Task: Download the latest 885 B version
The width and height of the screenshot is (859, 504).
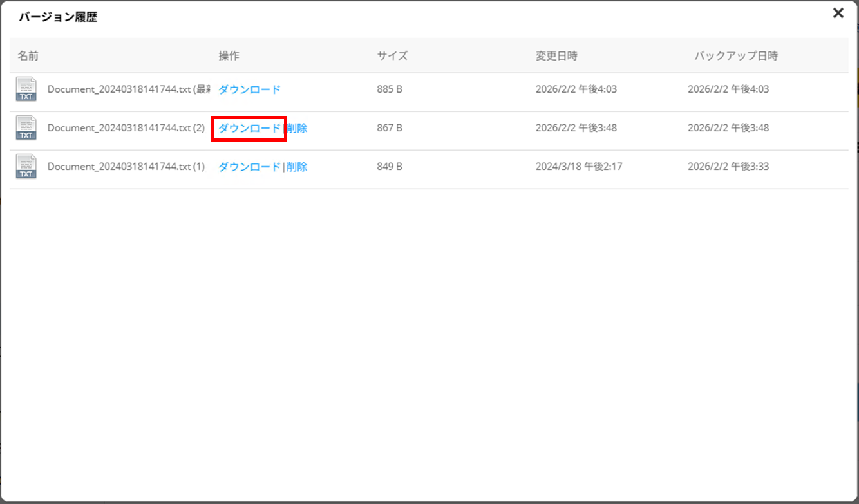Action: click(x=249, y=89)
